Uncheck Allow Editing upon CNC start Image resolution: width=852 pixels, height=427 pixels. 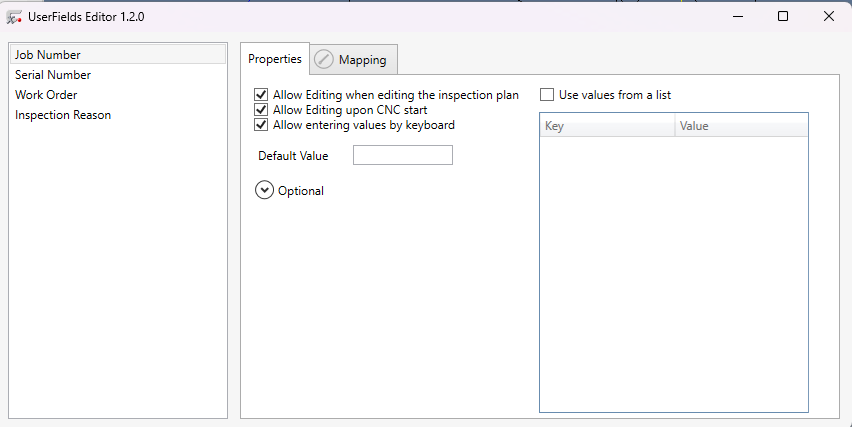[262, 110]
